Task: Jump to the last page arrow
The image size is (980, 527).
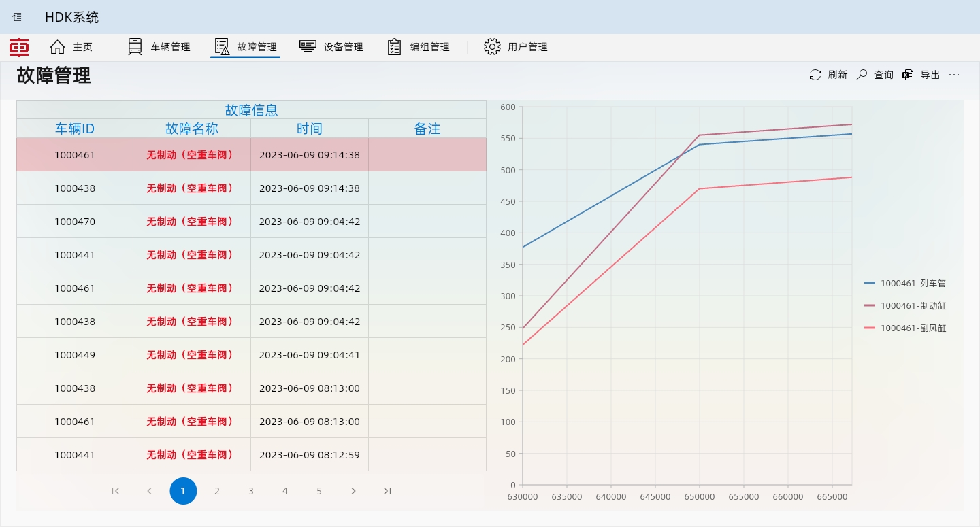Action: (387, 491)
